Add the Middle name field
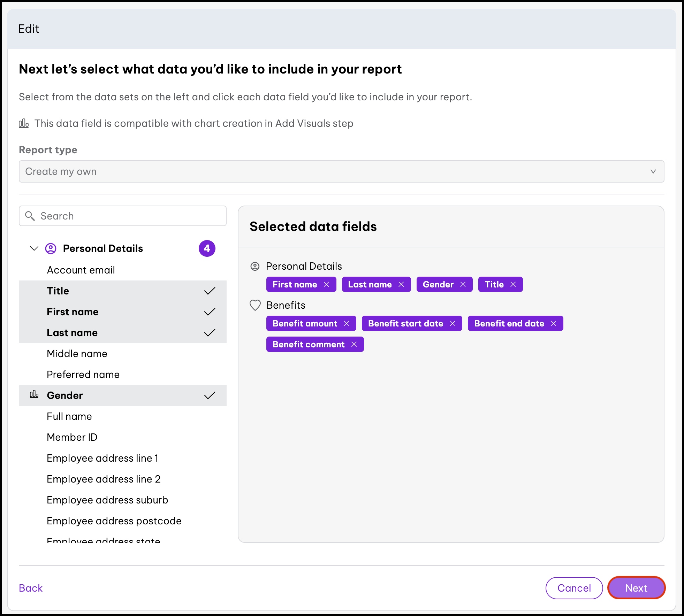 click(x=77, y=354)
